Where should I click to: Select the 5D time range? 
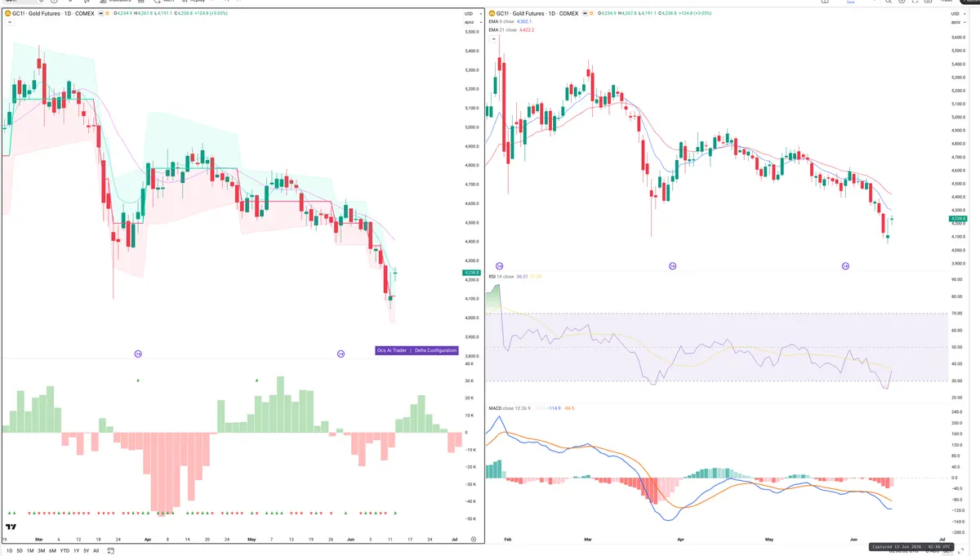[20, 550]
